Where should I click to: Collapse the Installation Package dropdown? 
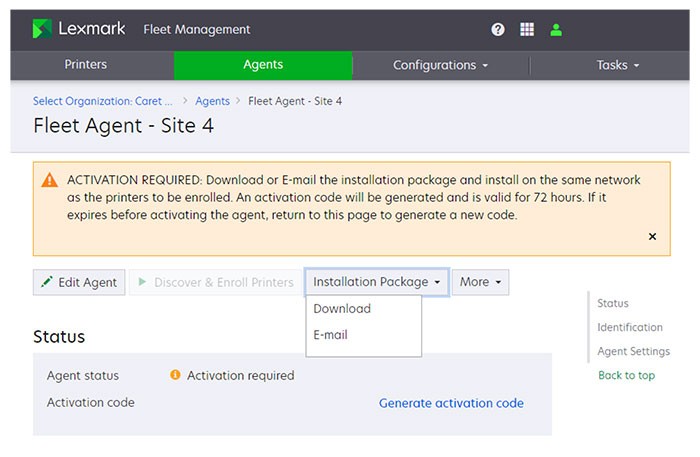click(377, 282)
